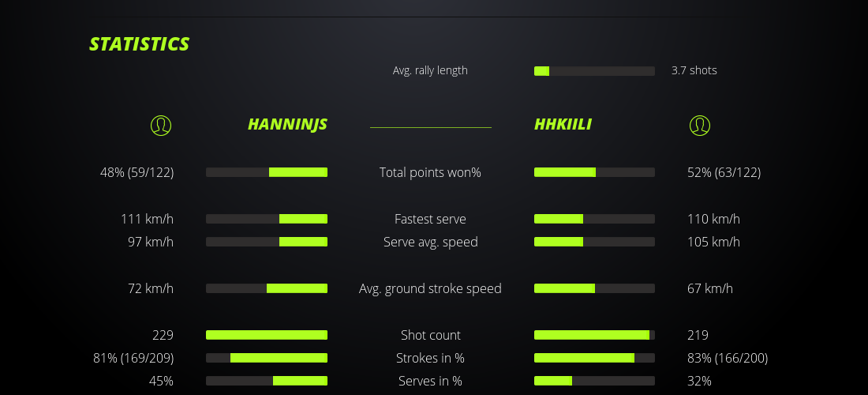Click the Shot count label
Viewport: 868px width, 395px height.
coord(430,335)
